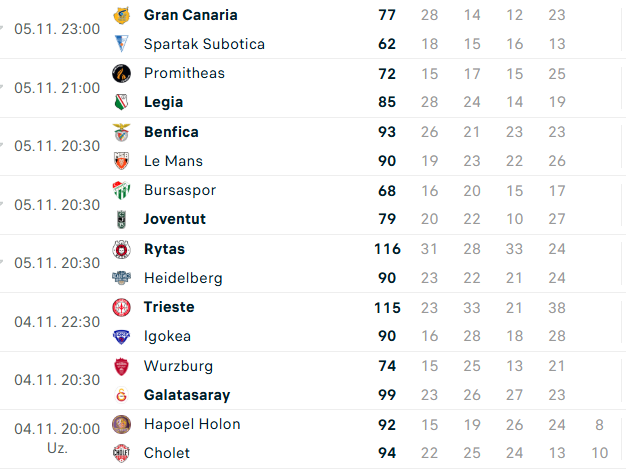The width and height of the screenshot is (626, 475).
Task: Click the Rytas team logo
Action: [x=122, y=249]
